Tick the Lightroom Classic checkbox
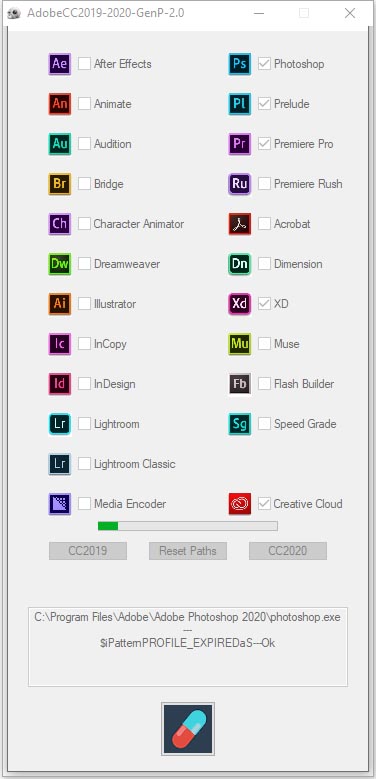 [x=84, y=464]
